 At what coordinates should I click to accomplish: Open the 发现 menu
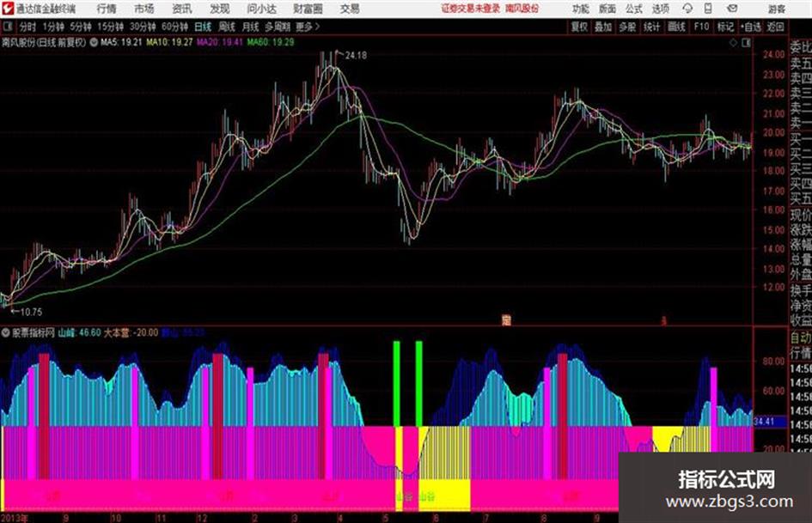point(220,9)
